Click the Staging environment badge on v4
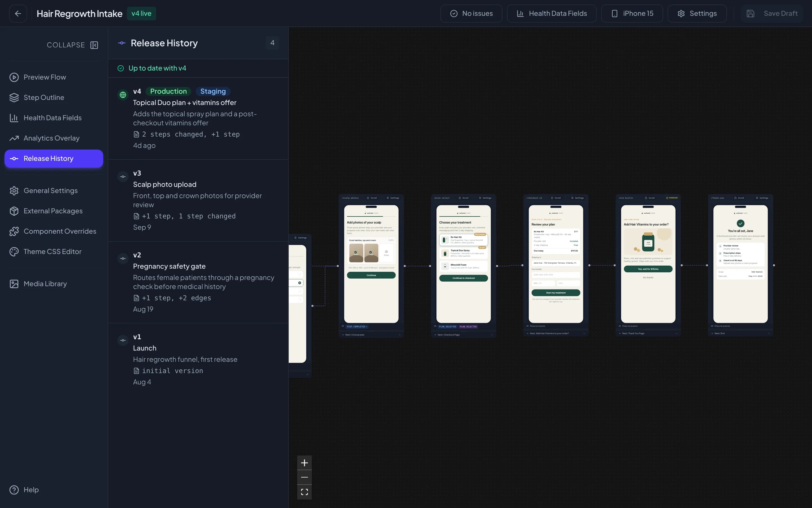This screenshot has width=812, height=508. click(x=213, y=91)
